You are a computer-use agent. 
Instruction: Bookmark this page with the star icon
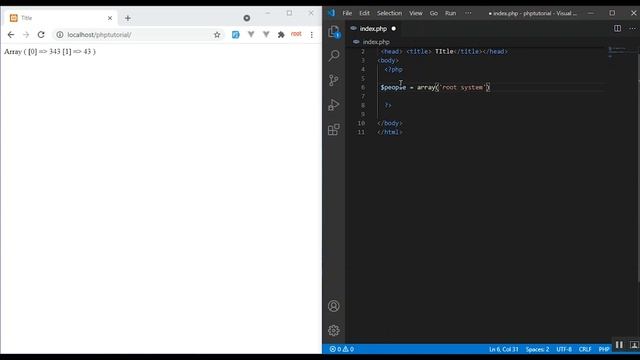point(217,35)
